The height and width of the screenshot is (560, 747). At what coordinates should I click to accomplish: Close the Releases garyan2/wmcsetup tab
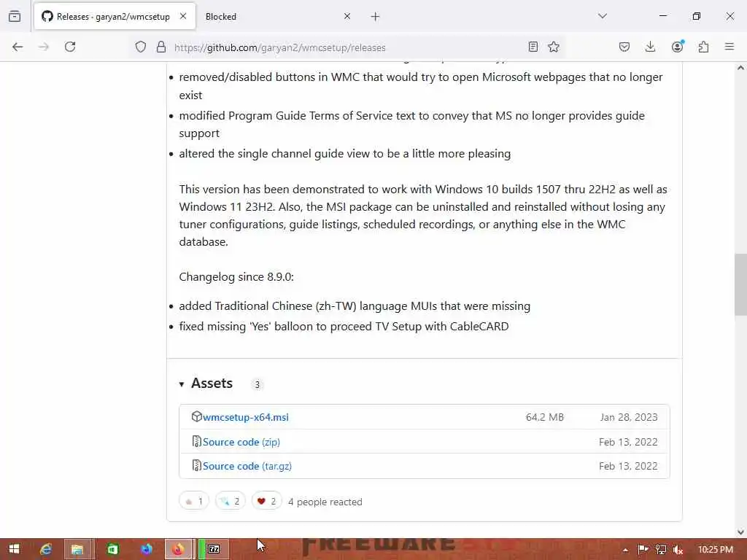[183, 16]
